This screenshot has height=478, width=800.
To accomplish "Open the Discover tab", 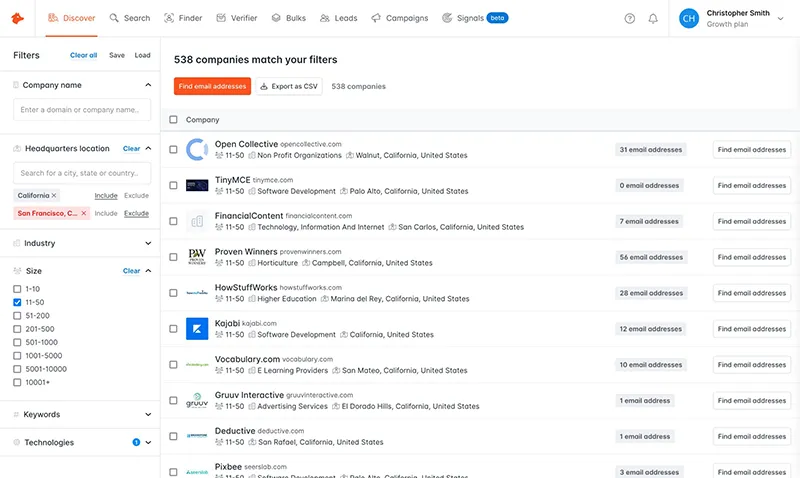I will 71,18.
